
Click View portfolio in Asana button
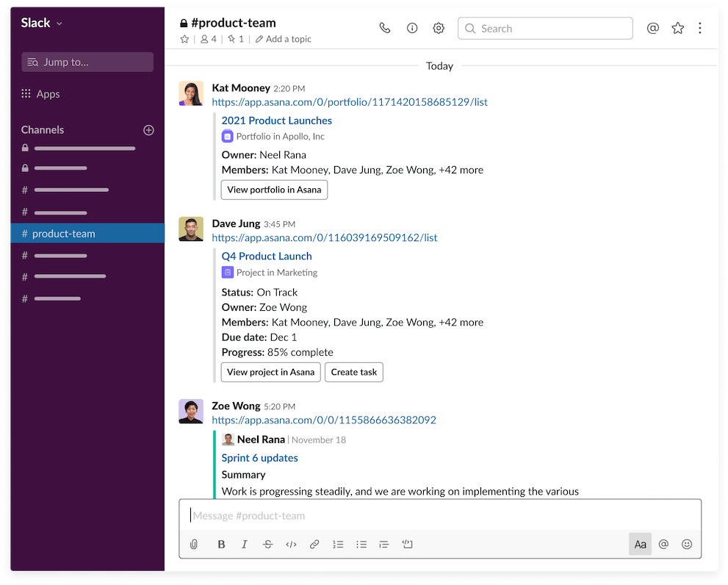click(274, 190)
